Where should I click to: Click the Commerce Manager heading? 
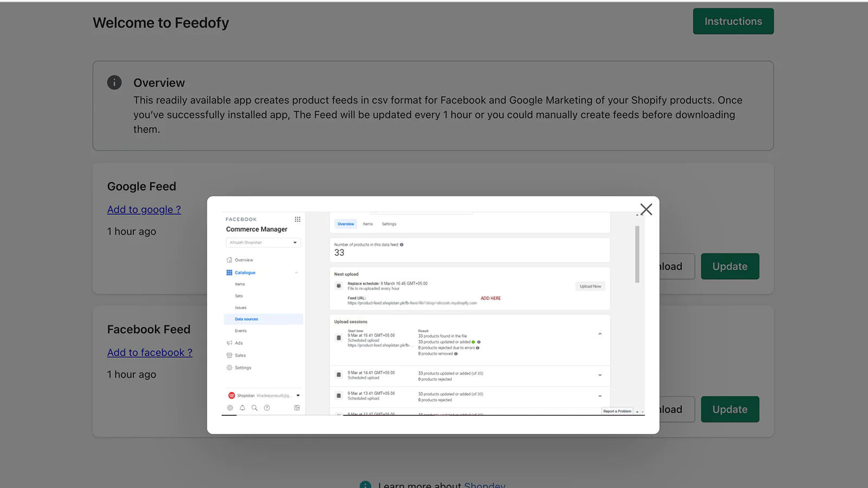(257, 229)
